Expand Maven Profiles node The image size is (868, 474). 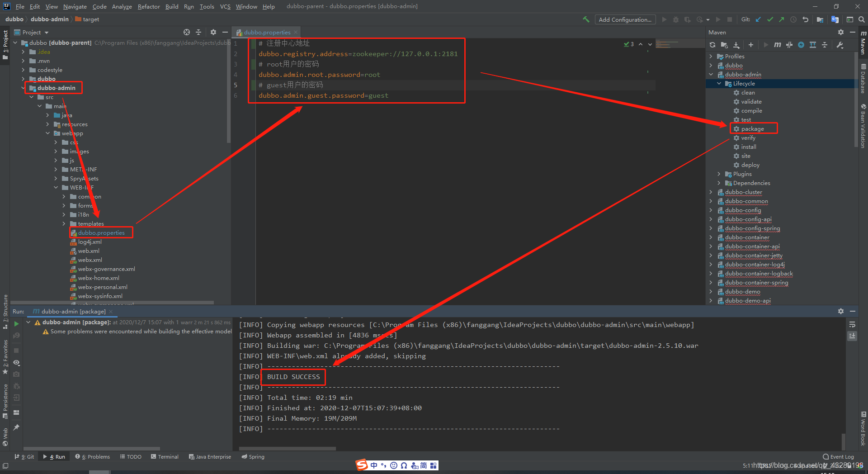tap(711, 56)
